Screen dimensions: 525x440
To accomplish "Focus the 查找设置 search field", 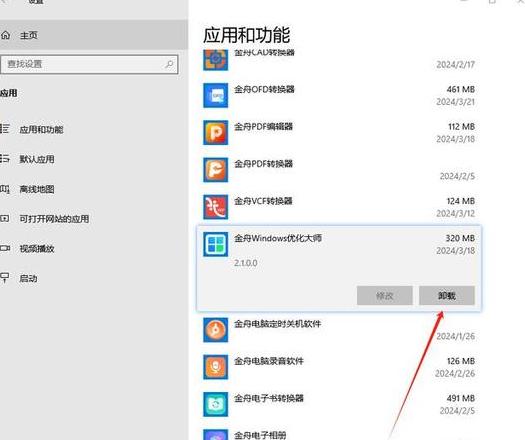I will (x=89, y=64).
